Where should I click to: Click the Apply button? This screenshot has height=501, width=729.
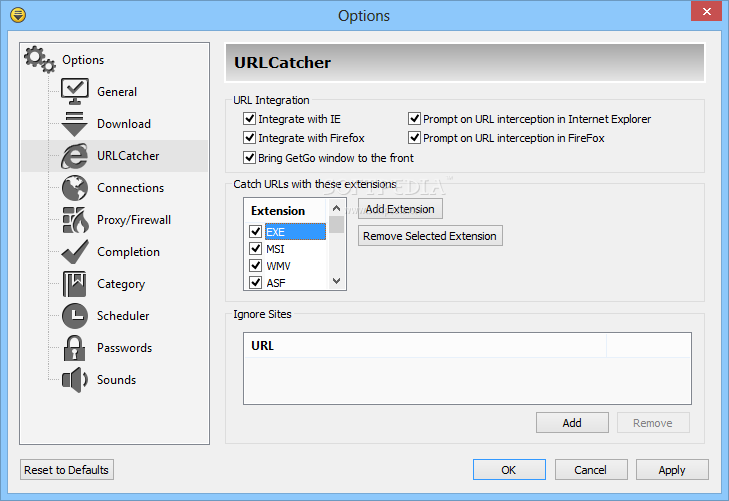click(x=672, y=470)
